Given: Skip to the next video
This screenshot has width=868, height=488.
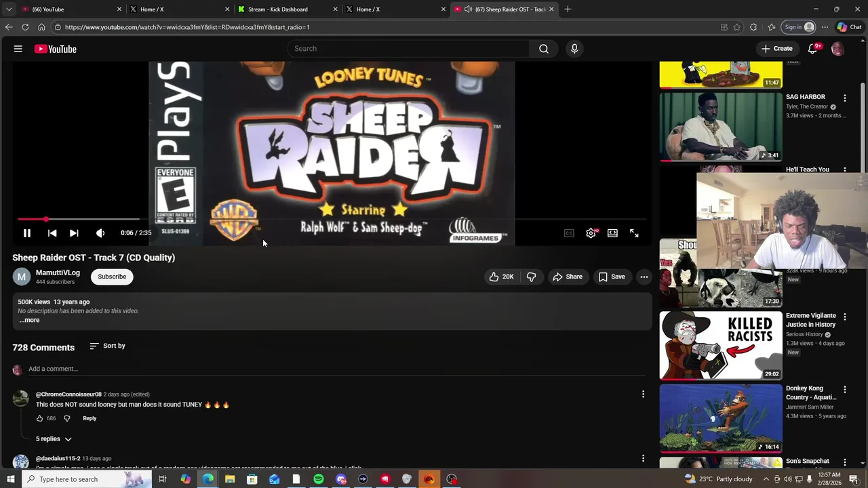Looking at the screenshot, I should pos(74,233).
